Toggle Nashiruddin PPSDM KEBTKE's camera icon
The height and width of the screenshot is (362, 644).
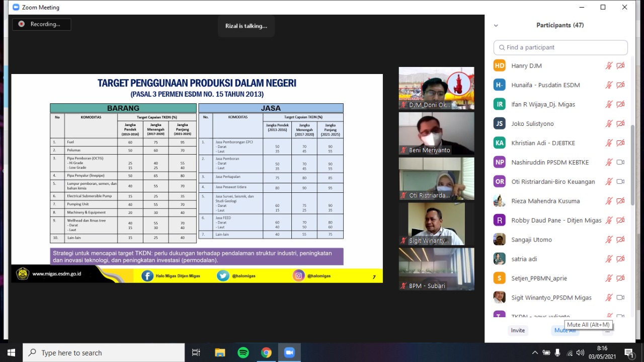620,162
